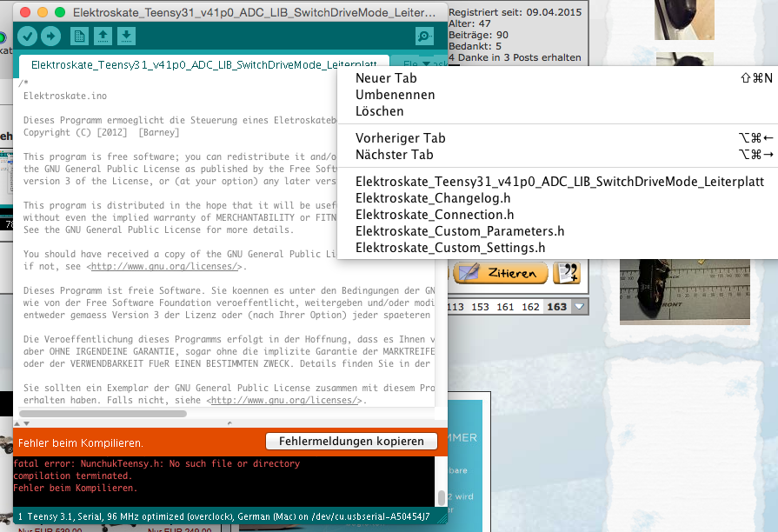Open the Serial Monitor magnifier icon
The height and width of the screenshot is (532, 778).
pos(425,36)
